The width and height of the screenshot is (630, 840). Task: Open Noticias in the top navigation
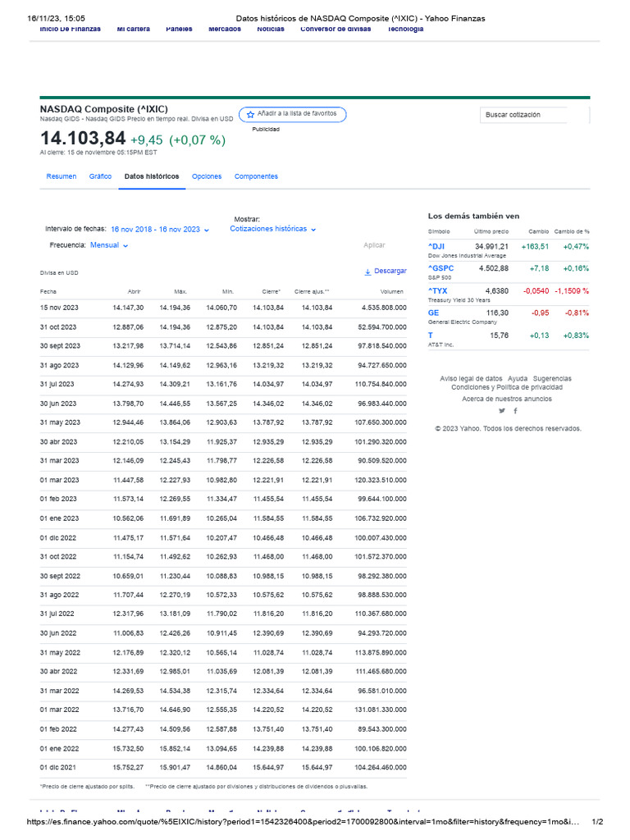point(271,29)
